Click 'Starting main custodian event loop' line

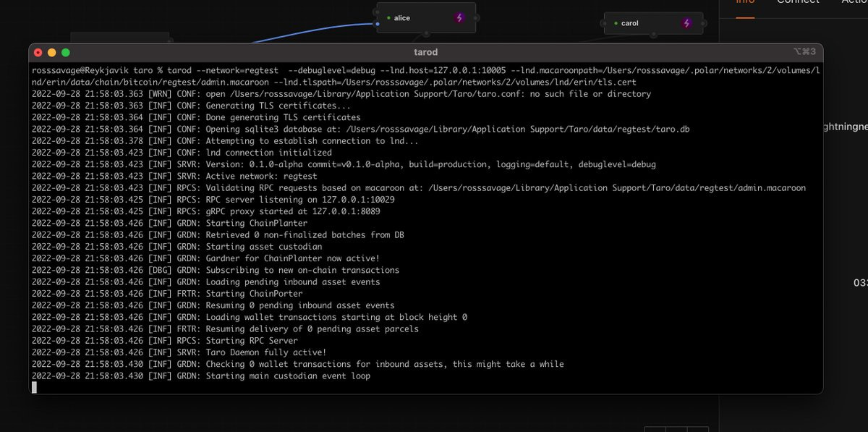coord(201,376)
